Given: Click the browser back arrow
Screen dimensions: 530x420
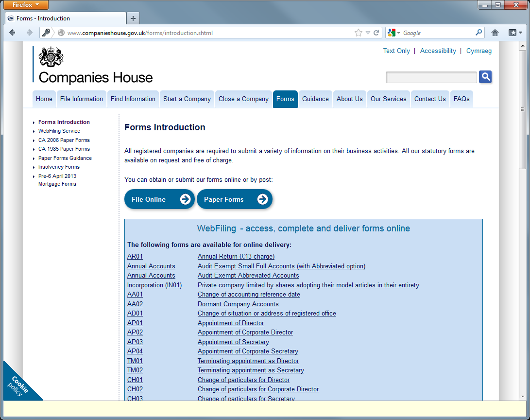Looking at the screenshot, I should pos(13,33).
